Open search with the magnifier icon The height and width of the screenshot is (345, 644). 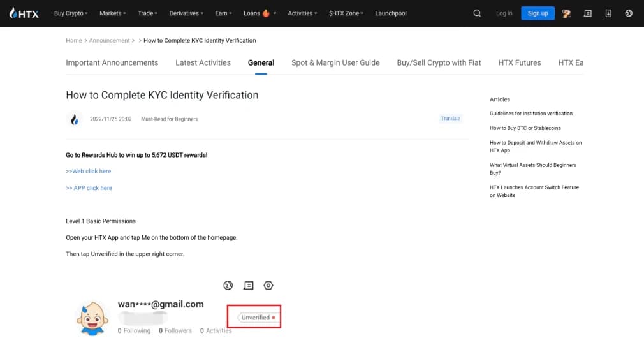477,13
